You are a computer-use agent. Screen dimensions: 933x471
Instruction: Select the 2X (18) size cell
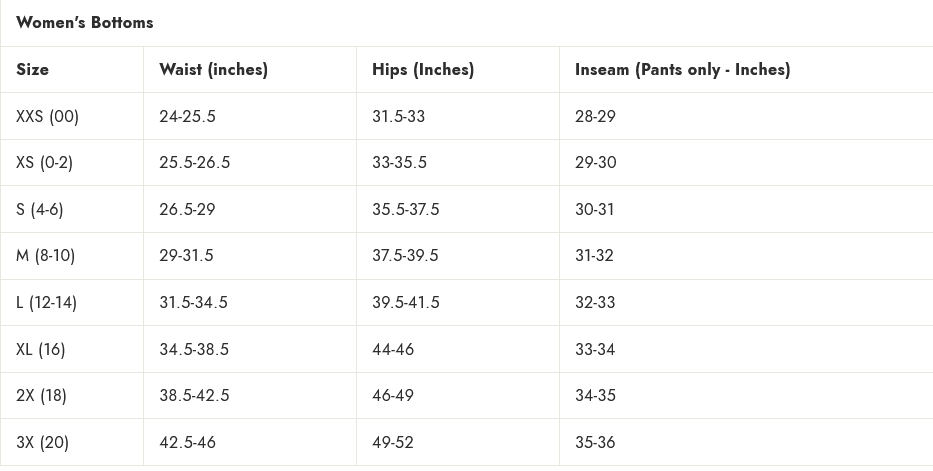point(42,395)
